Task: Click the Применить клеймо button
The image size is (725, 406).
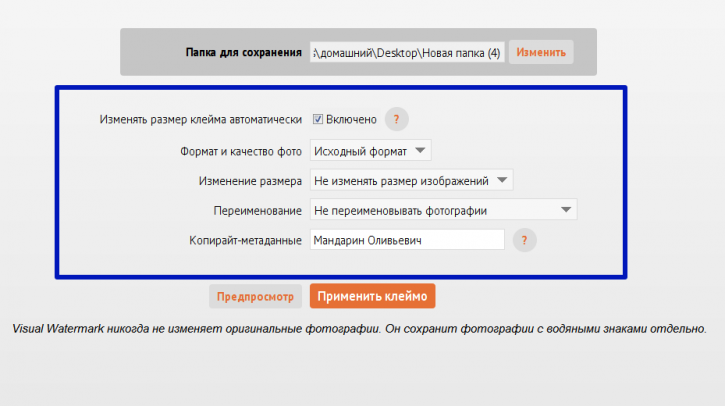Action: click(372, 296)
